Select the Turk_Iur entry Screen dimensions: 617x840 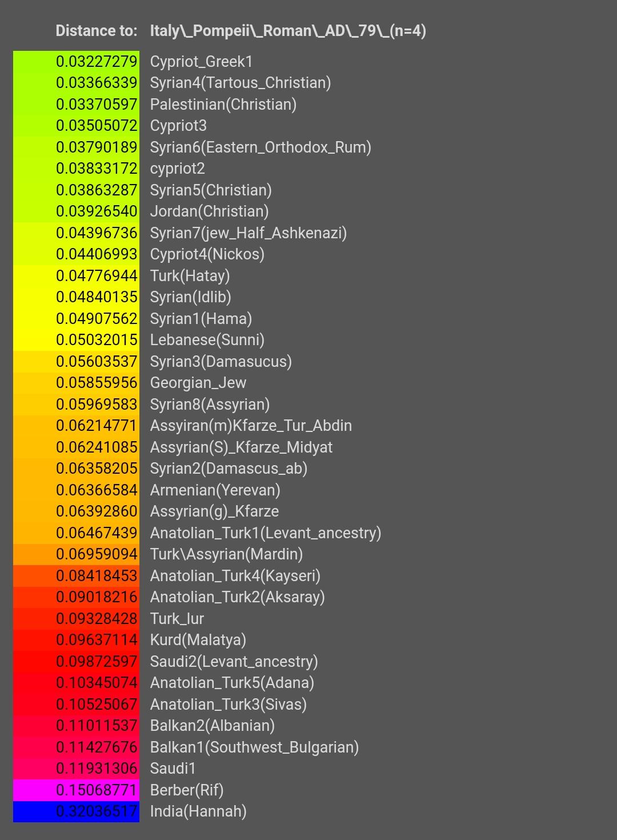(x=177, y=619)
